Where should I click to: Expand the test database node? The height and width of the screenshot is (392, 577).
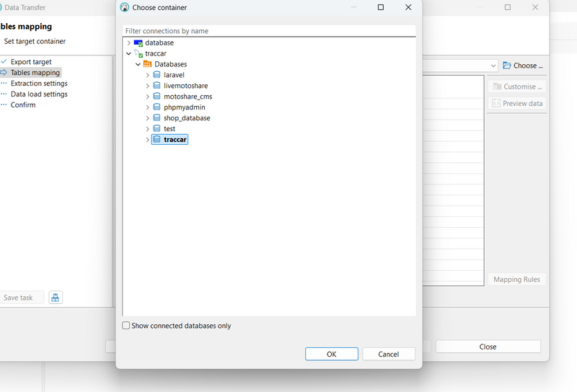147,129
